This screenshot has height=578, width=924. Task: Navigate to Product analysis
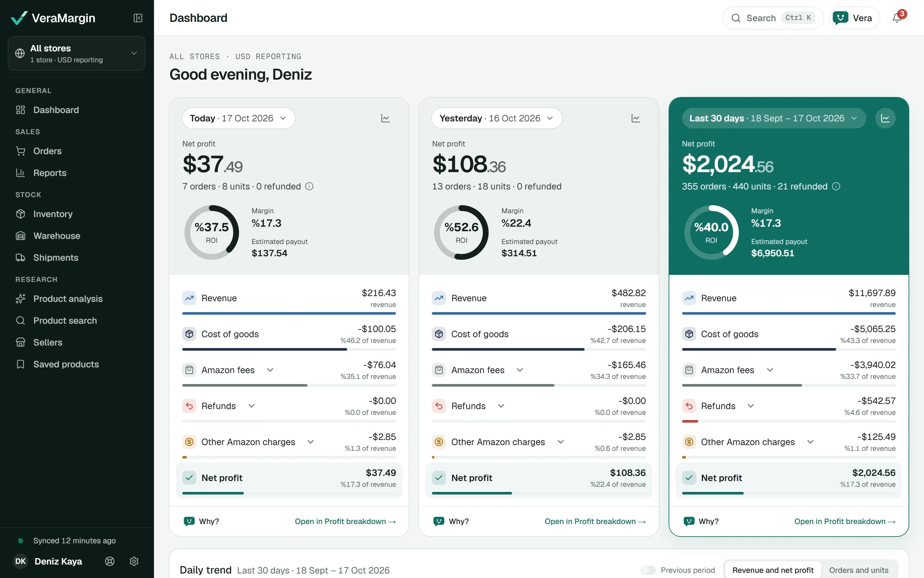click(76, 299)
